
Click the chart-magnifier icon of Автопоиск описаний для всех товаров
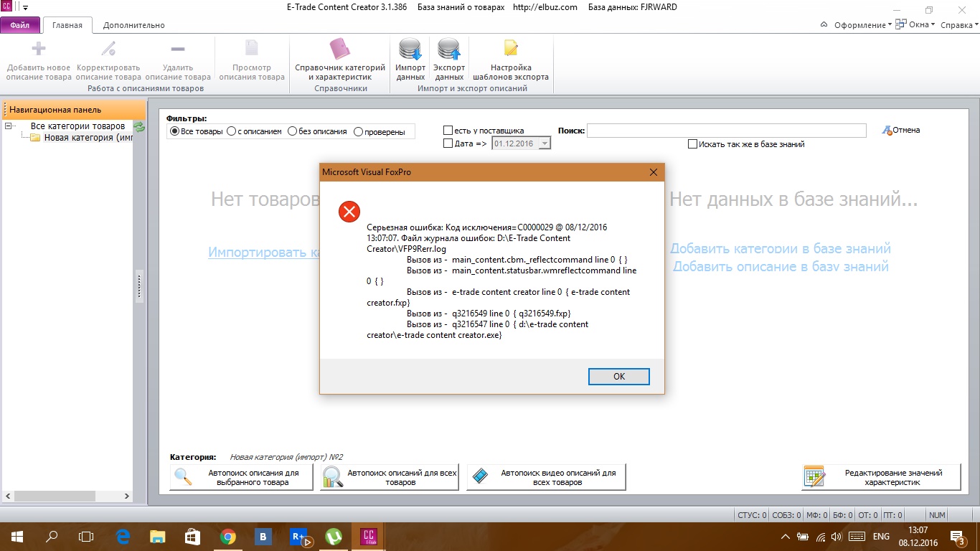pos(332,477)
